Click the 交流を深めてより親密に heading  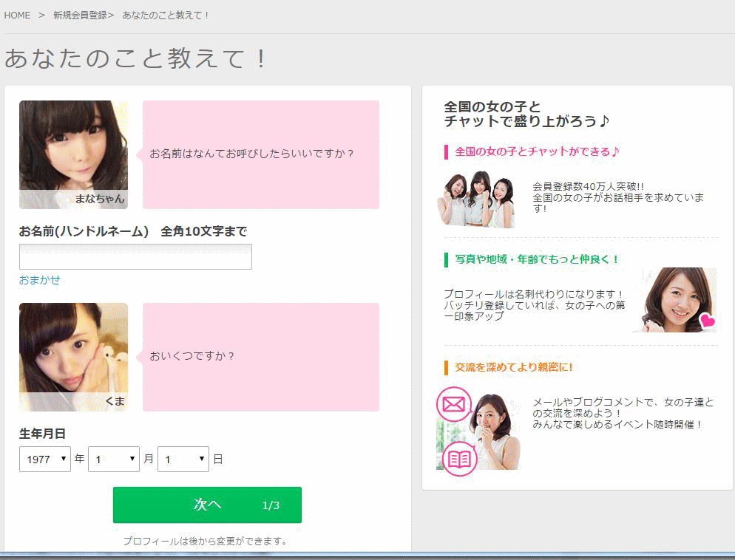pyautogui.click(x=514, y=367)
